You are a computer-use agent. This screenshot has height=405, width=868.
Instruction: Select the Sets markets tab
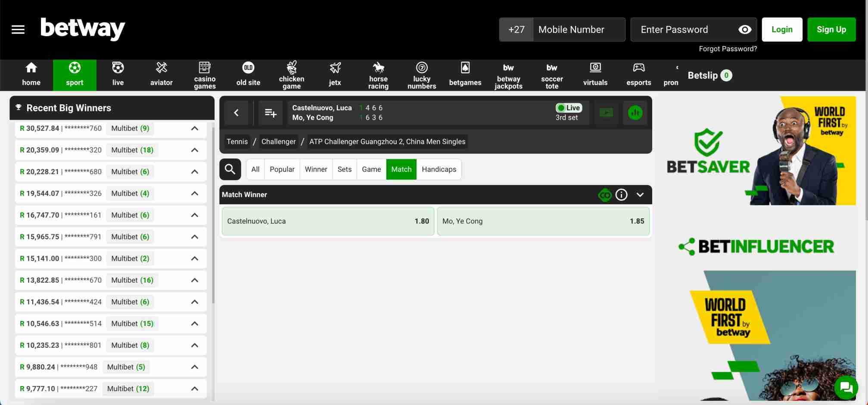pos(345,169)
